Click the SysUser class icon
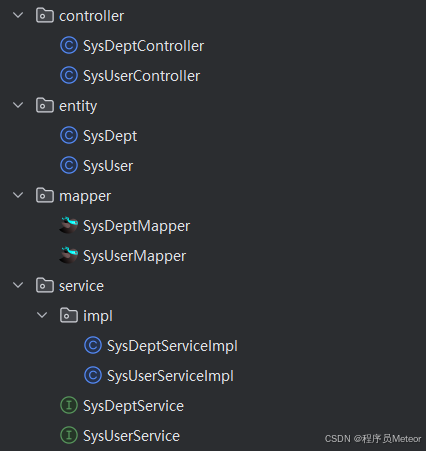The height and width of the screenshot is (451, 426). [69, 166]
